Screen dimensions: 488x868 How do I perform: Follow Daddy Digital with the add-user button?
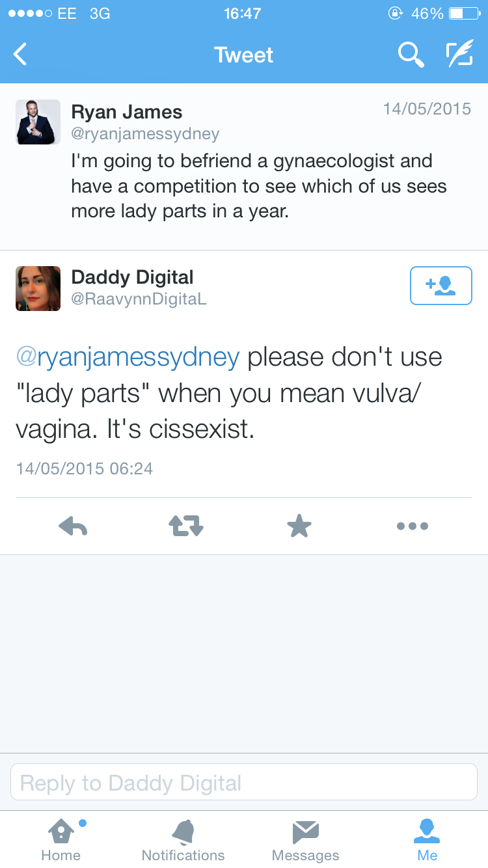441,286
